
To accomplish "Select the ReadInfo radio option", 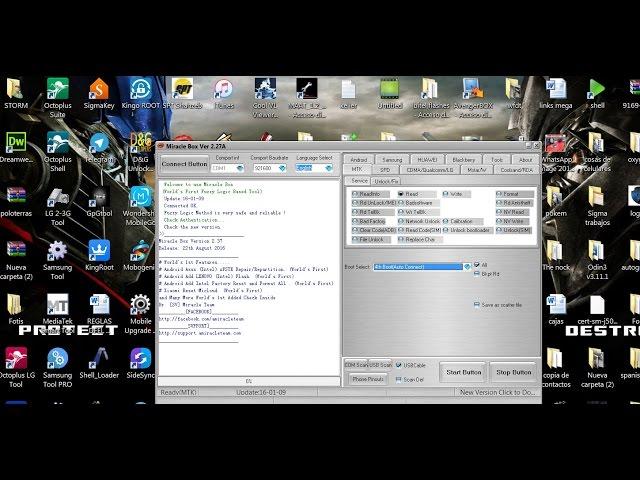I will (x=369, y=194).
